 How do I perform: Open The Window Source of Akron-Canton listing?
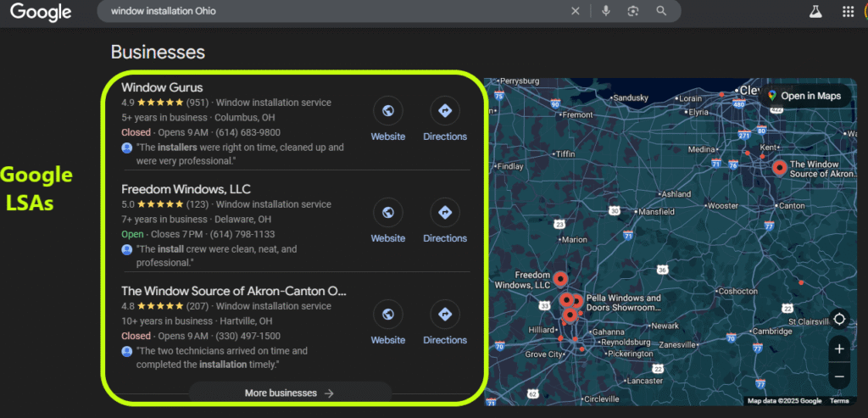coord(234,291)
